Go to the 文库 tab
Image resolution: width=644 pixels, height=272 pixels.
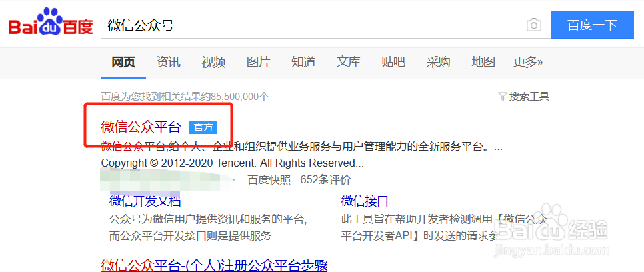tap(348, 62)
